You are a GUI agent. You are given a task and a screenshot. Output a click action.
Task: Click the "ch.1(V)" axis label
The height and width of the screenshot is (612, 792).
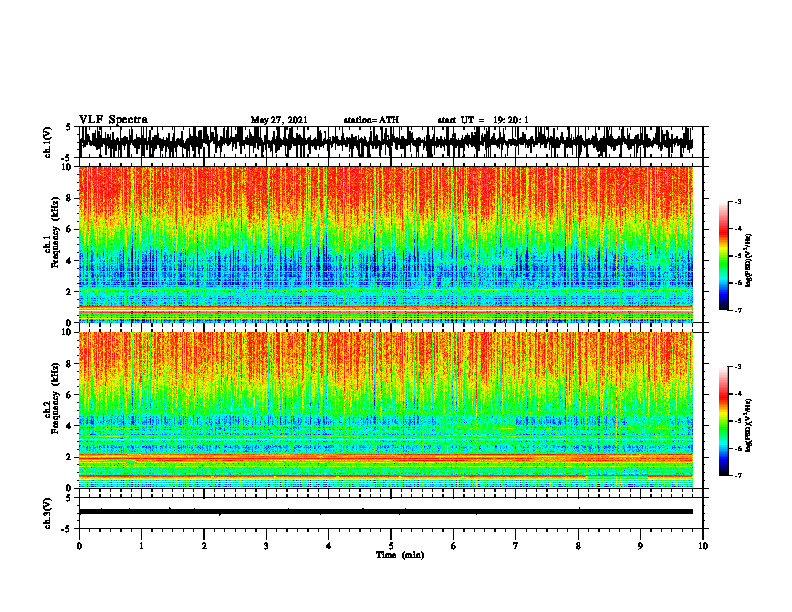48,142
